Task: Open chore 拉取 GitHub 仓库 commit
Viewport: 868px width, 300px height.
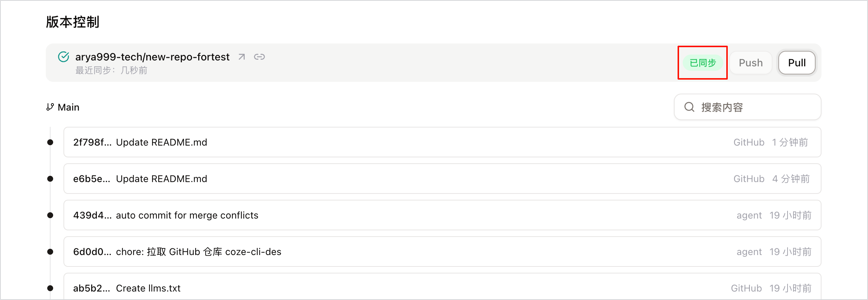Action: 442,252
